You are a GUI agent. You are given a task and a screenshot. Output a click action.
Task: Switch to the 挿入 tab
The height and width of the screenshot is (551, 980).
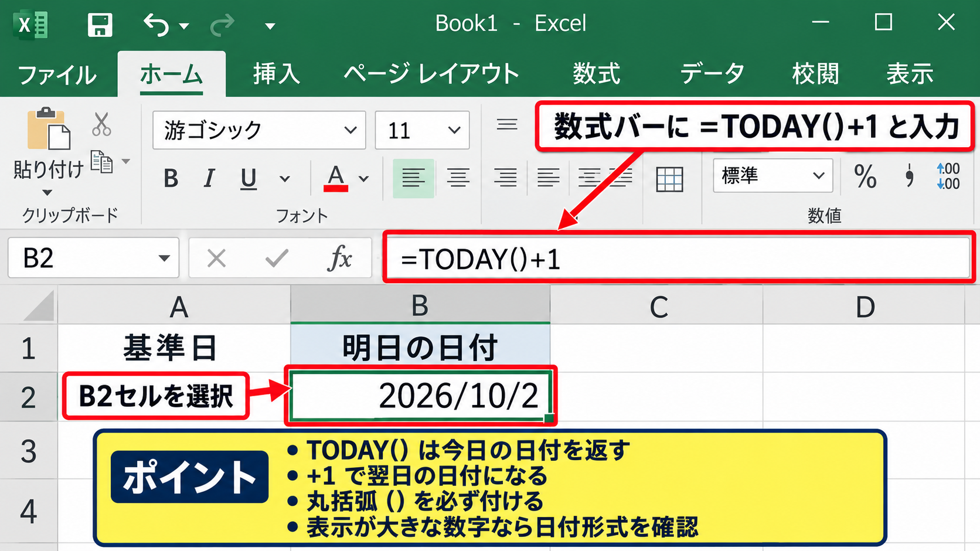tap(277, 74)
